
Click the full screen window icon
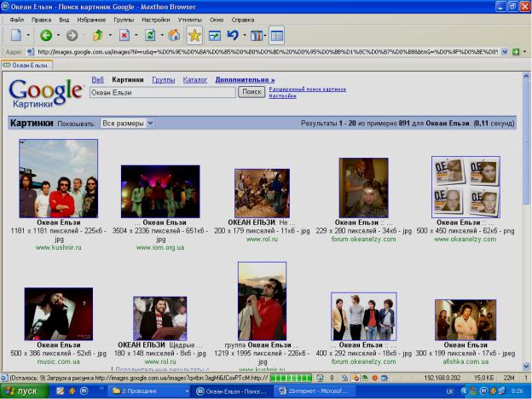215,35
